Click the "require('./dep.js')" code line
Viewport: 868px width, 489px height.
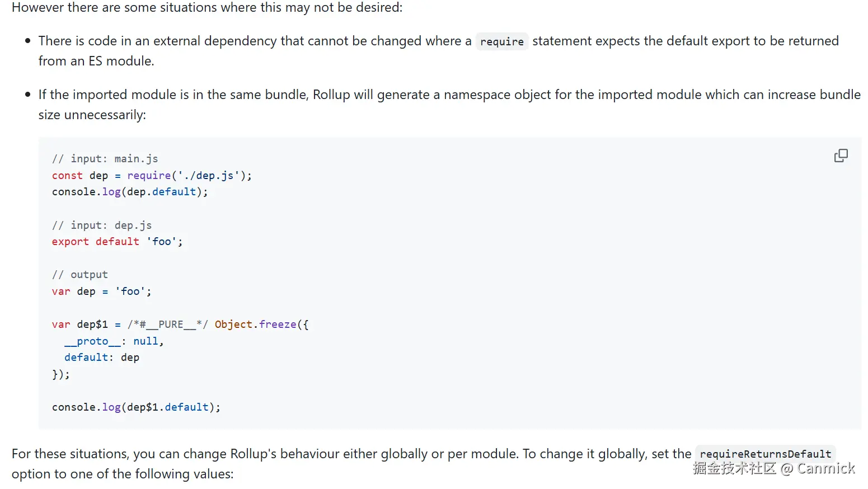point(152,176)
